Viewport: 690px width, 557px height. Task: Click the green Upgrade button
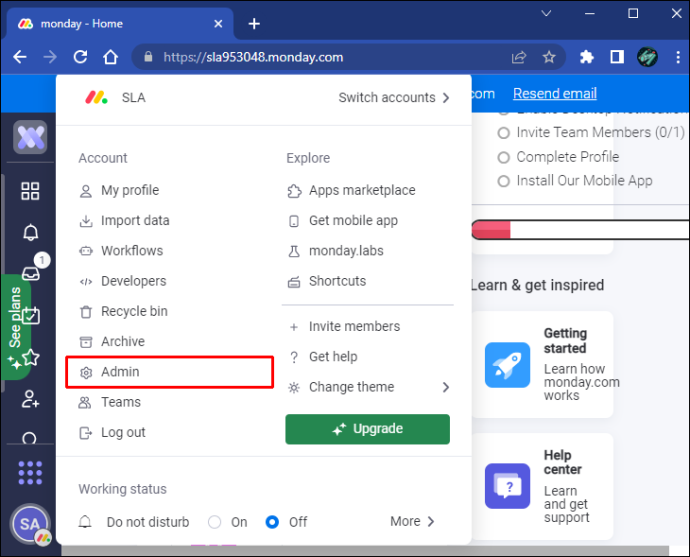tap(367, 429)
